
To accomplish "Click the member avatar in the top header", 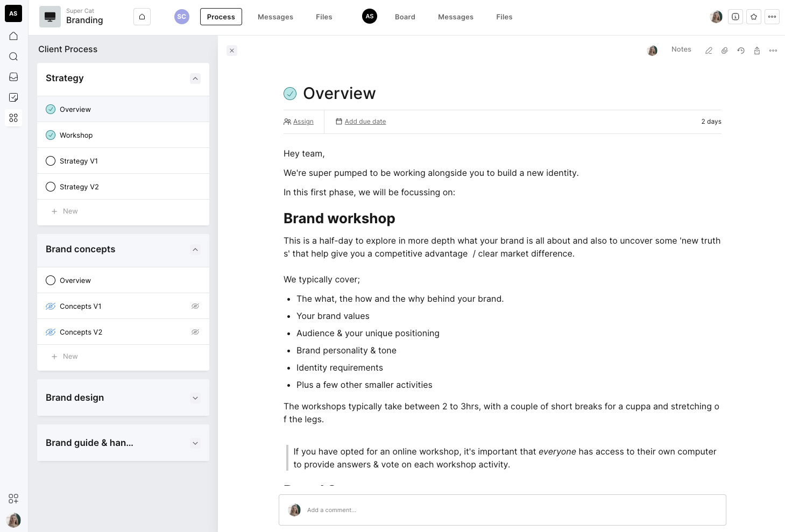I will pyautogui.click(x=716, y=17).
